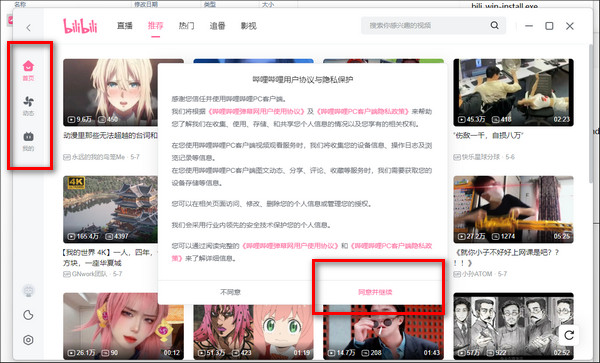
Task: Open 哔哩哔哩PC客户端隐私政策 link in last paragraph
Action: click(x=391, y=246)
